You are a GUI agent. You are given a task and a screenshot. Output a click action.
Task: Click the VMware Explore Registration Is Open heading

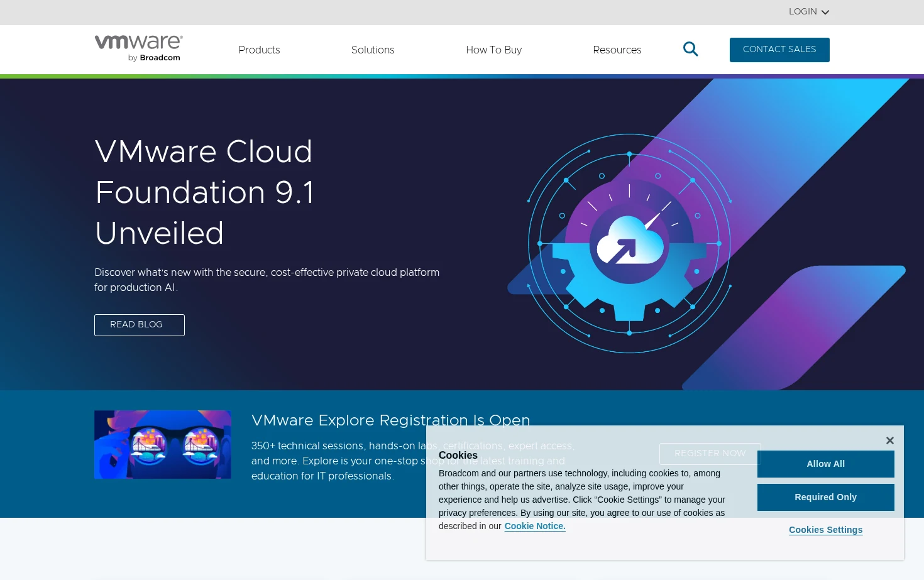tap(390, 420)
